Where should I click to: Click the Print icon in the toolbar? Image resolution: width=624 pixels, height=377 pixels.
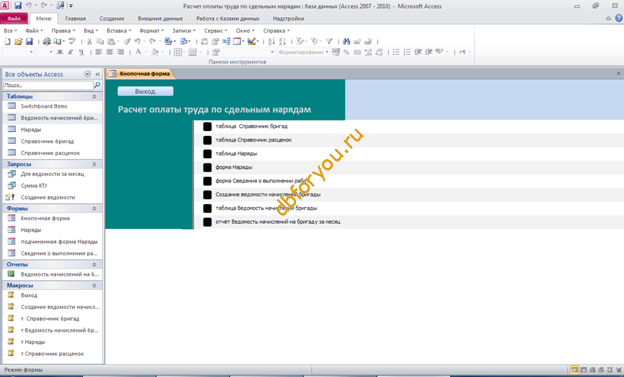pos(47,41)
